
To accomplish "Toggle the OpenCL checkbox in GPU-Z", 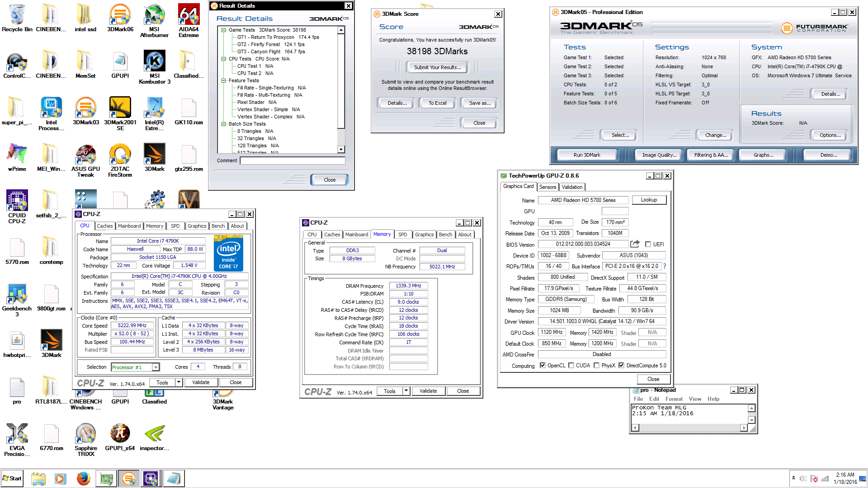I will (x=542, y=366).
